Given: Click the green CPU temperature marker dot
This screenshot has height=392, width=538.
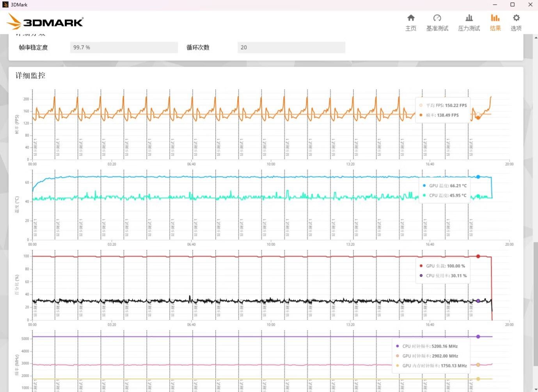Looking at the screenshot, I should 478,196.
